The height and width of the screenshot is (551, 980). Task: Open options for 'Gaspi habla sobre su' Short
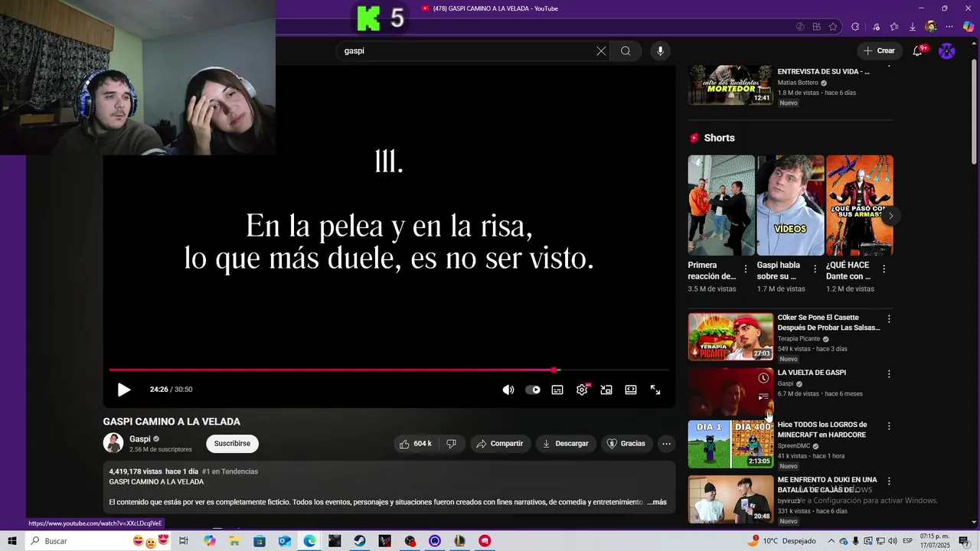coord(815,269)
